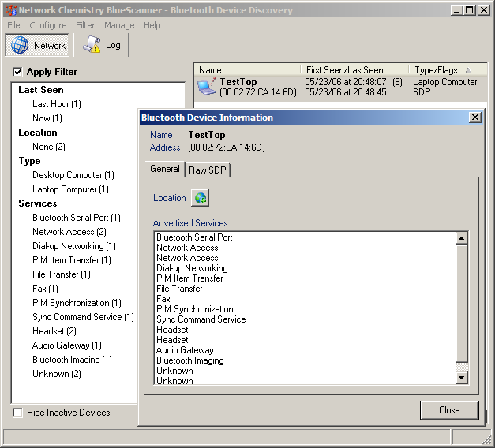Sort by Name column header
Viewport: 495px width, 448px height.
[248, 70]
